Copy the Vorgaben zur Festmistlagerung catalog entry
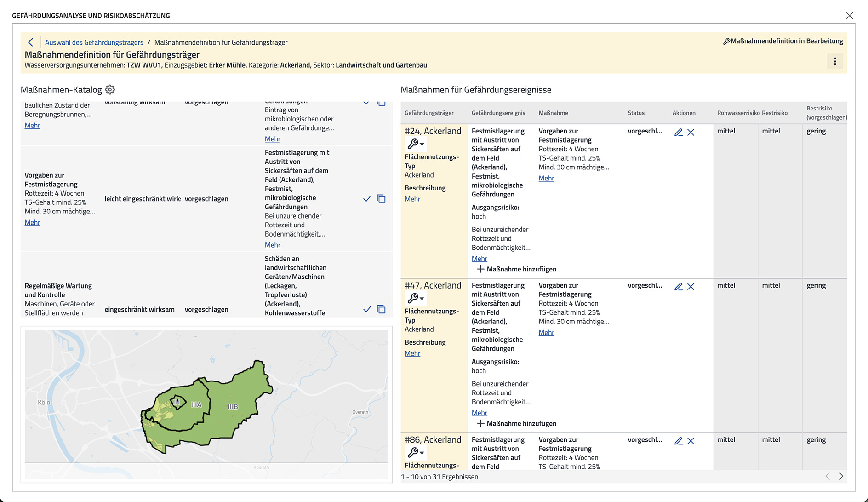The image size is (868, 502). click(x=381, y=198)
